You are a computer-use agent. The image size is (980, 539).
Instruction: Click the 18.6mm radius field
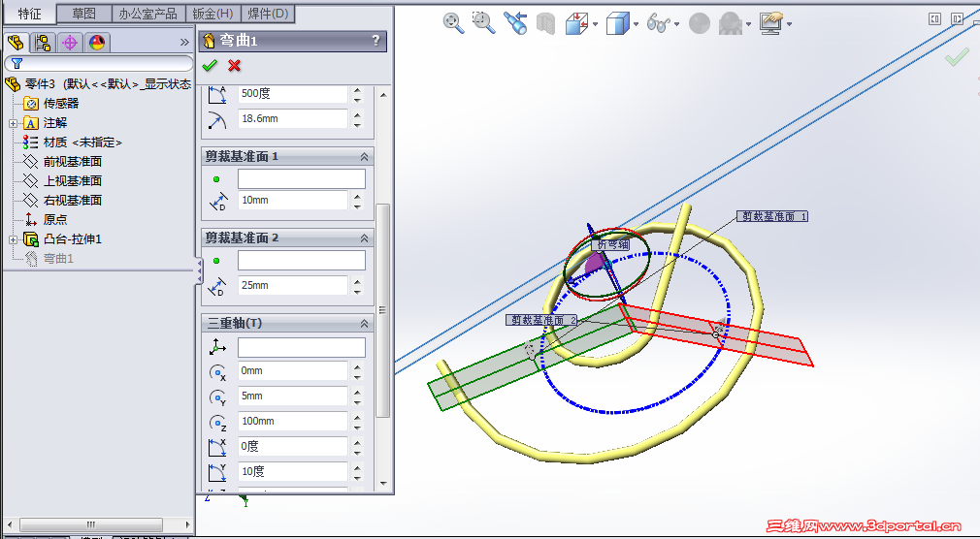pos(292,118)
